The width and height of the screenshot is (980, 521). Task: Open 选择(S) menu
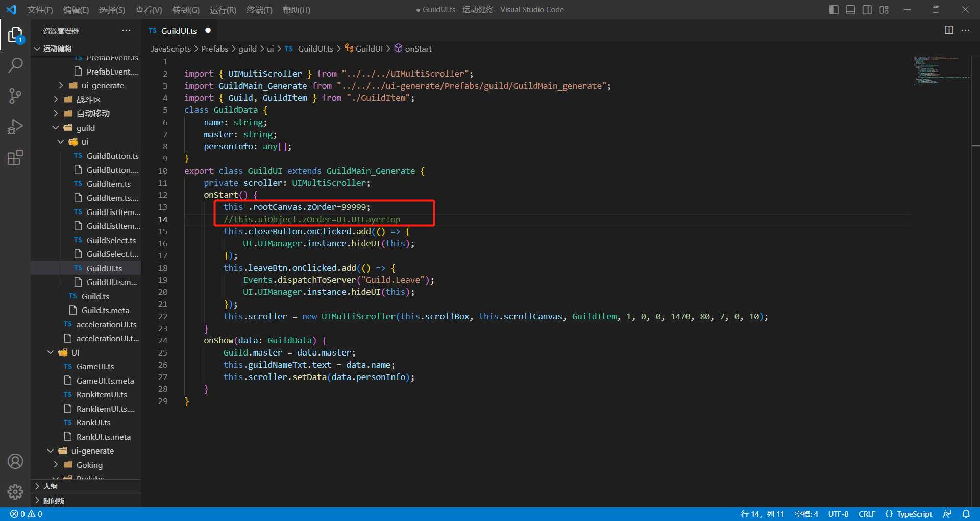tap(112, 10)
